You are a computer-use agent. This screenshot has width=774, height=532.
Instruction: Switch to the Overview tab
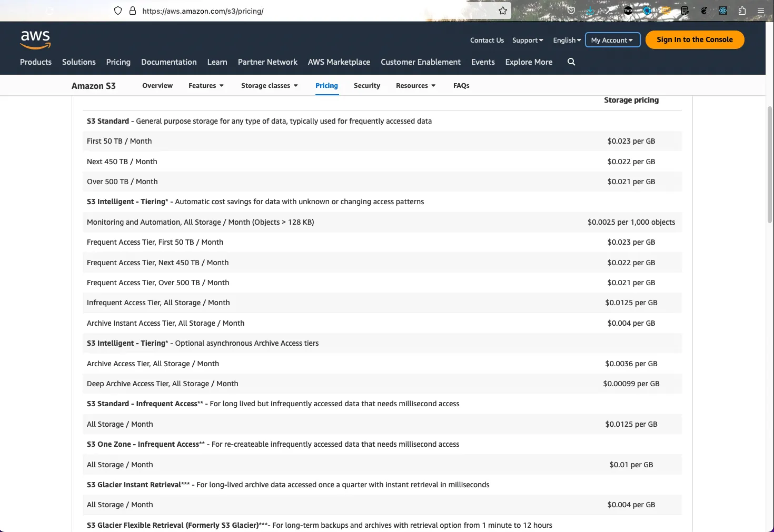pyautogui.click(x=157, y=85)
